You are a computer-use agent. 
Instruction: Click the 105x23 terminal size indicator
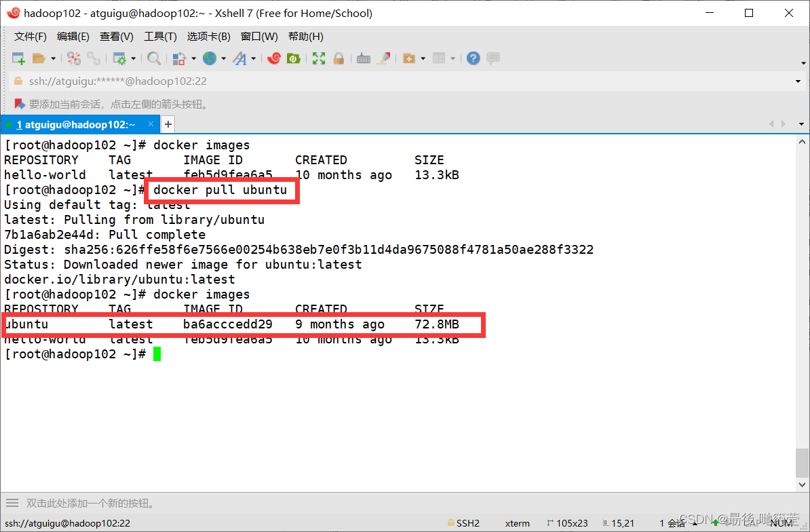click(567, 523)
